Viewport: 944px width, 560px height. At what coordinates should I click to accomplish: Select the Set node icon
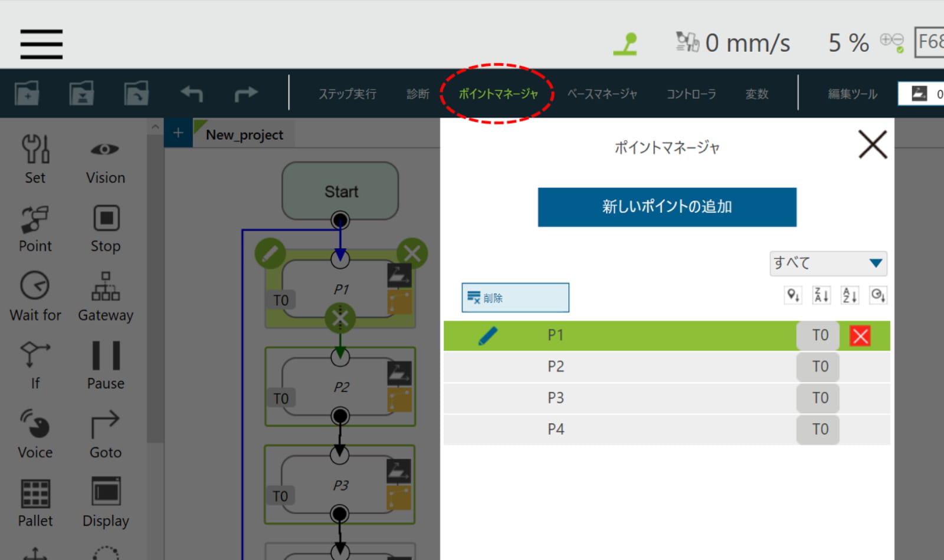(35, 149)
